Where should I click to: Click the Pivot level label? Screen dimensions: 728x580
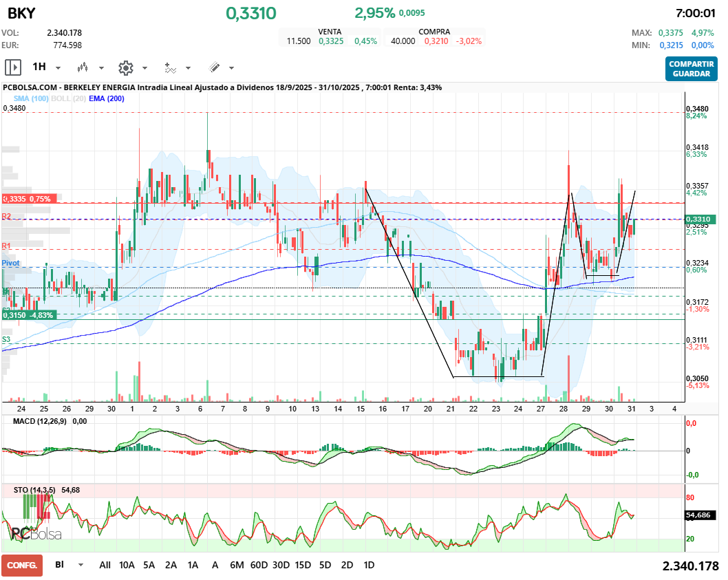(x=11, y=264)
